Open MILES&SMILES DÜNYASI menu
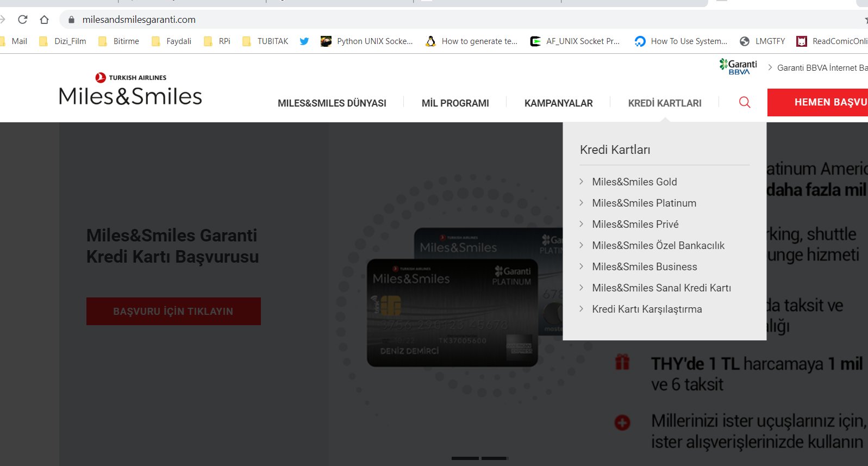This screenshot has width=868, height=466. (332, 103)
